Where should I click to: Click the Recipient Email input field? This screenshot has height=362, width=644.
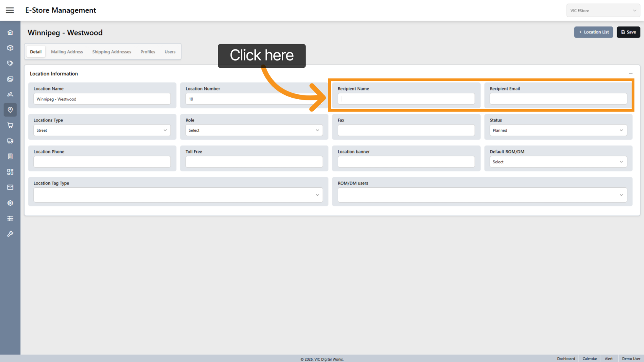click(558, 99)
